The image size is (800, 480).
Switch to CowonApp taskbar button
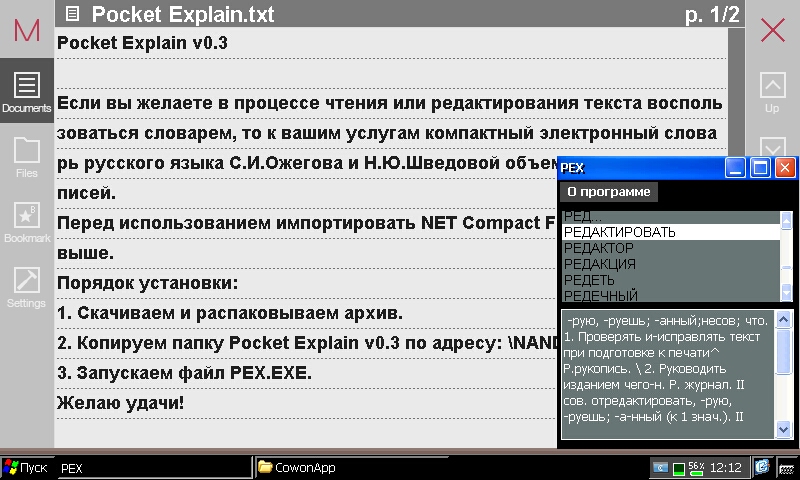pos(352,467)
